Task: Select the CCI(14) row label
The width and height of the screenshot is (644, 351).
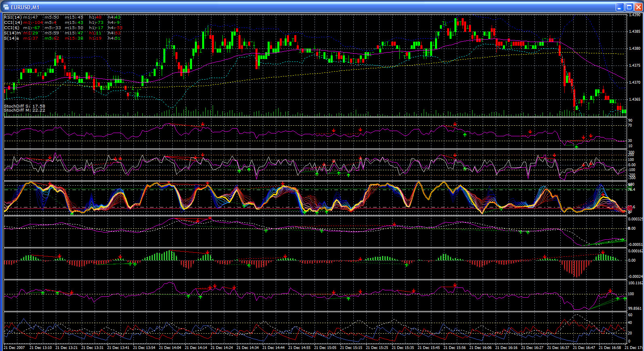Action: (13, 23)
